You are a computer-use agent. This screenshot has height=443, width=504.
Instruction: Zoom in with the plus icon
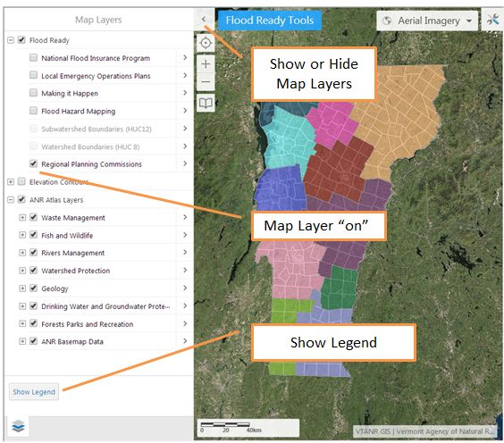206,64
